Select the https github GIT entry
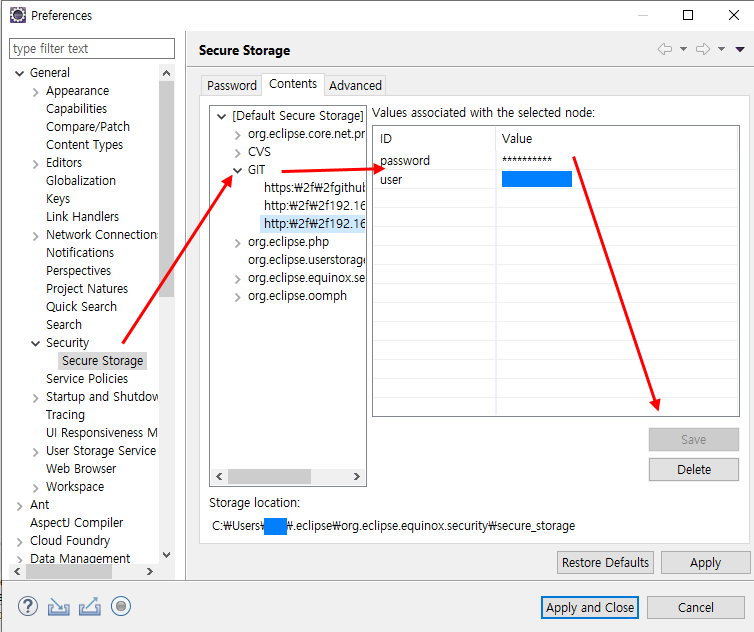The image size is (754, 632). [x=314, y=188]
